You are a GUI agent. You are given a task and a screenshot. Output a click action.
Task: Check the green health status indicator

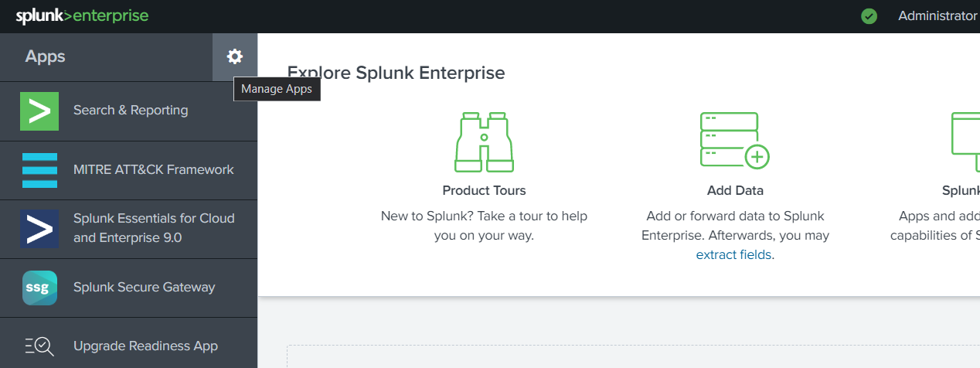869,16
